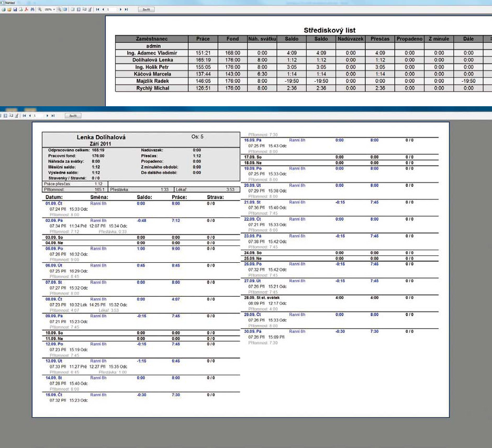Click the Zavřít button in the lower preview
This screenshot has width=492, height=448.
coord(73,116)
